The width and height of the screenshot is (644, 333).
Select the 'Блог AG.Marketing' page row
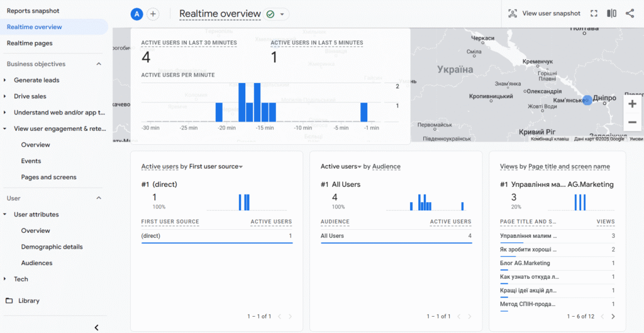click(x=557, y=263)
